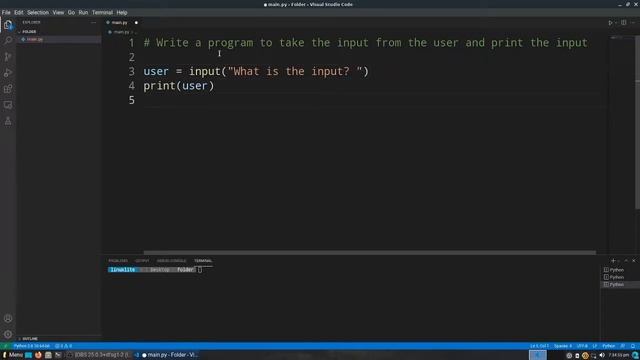Open the Extensions view
The height and width of the screenshot is (360, 640).
click(x=8, y=89)
